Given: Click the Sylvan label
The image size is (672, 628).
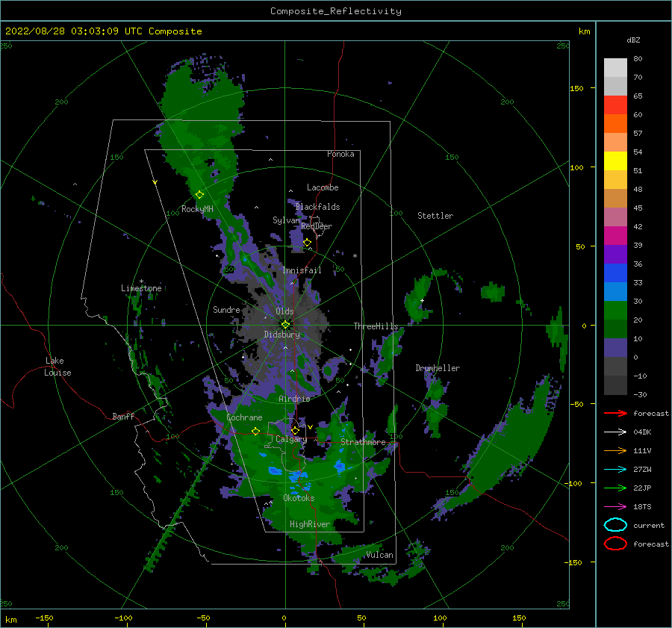Looking at the screenshot, I should [286, 220].
